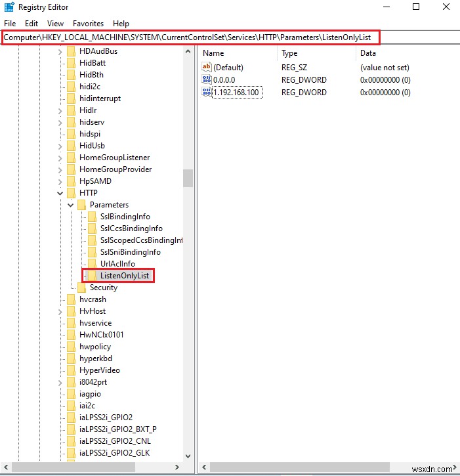Click the hidi2c folder icon
Screen dimensions: 460x476
click(x=72, y=87)
